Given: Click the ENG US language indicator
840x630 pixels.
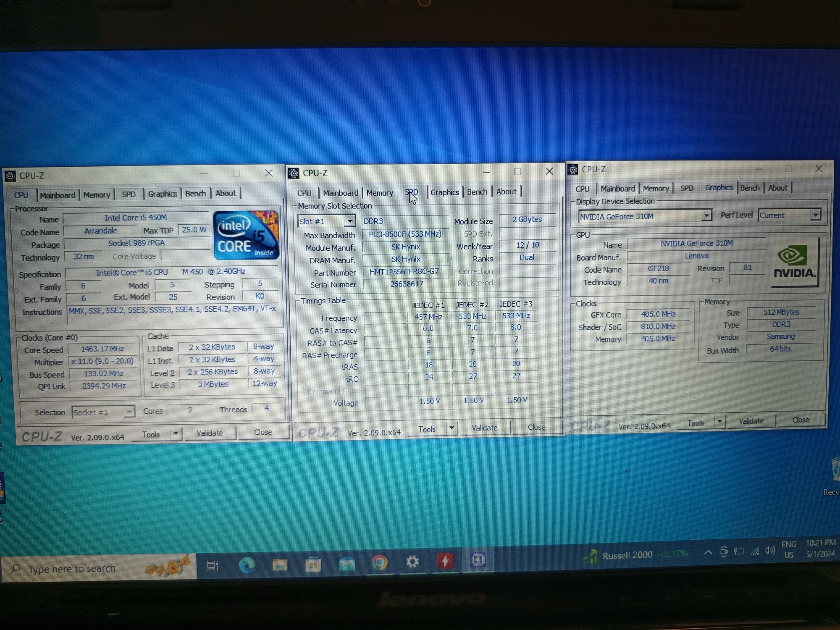Looking at the screenshot, I should (789, 549).
